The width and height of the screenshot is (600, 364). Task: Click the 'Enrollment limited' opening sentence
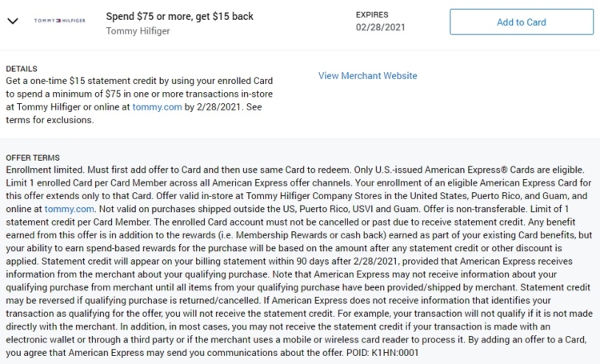pyautogui.click(x=46, y=170)
